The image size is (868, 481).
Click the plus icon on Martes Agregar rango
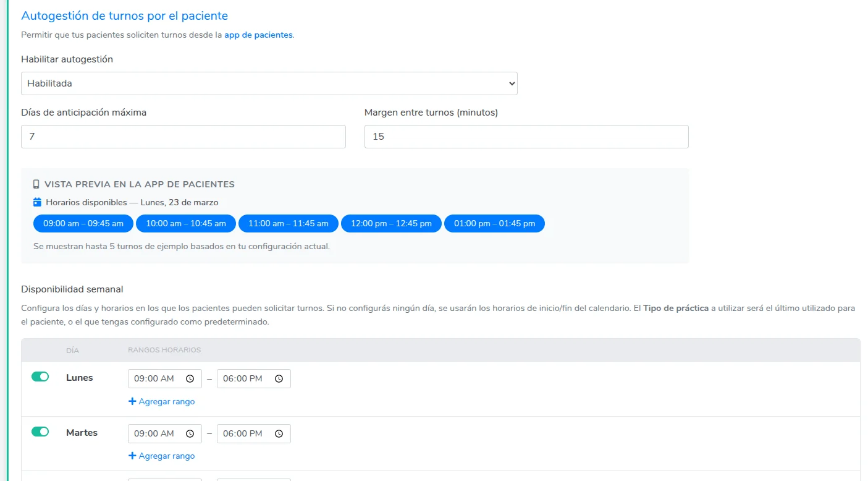(x=132, y=456)
